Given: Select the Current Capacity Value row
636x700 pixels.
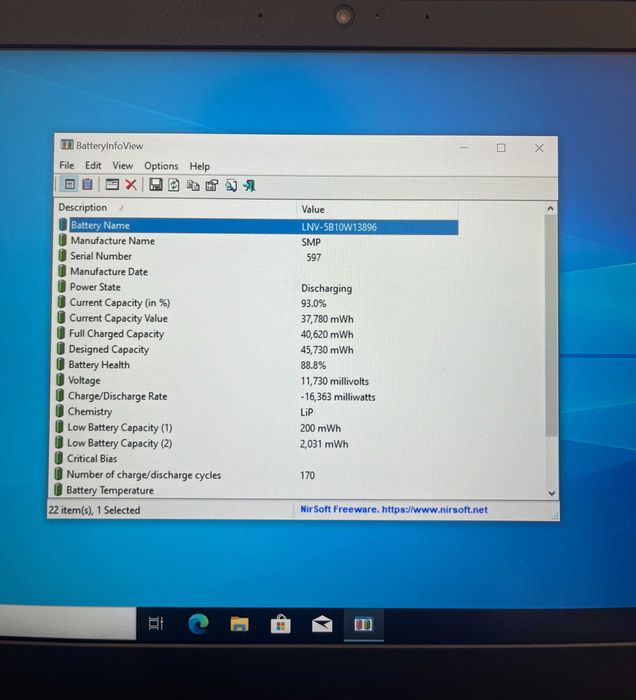Looking at the screenshot, I should click(257, 319).
